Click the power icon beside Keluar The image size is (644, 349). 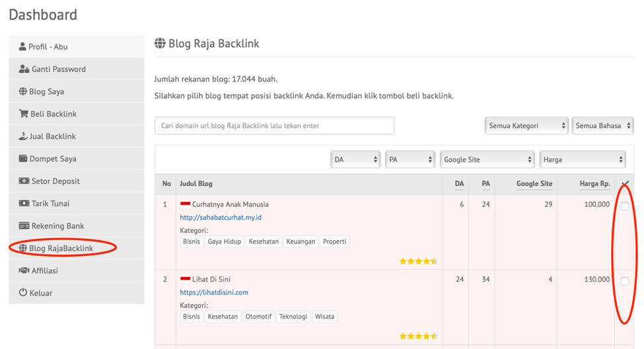click(x=23, y=293)
